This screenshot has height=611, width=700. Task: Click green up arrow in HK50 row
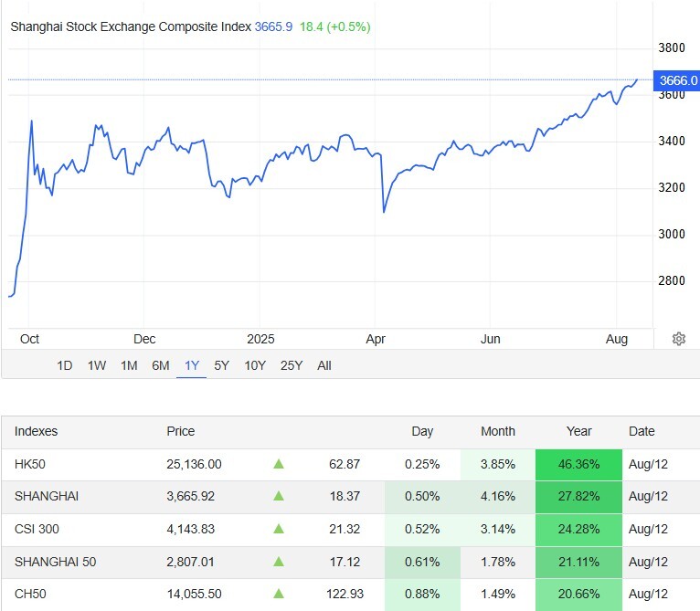click(279, 464)
